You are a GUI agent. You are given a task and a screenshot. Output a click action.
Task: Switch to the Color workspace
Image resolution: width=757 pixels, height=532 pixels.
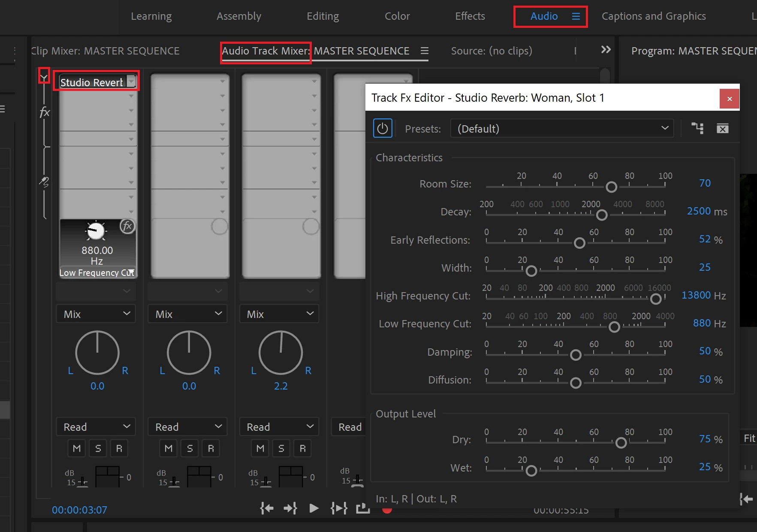397,16
